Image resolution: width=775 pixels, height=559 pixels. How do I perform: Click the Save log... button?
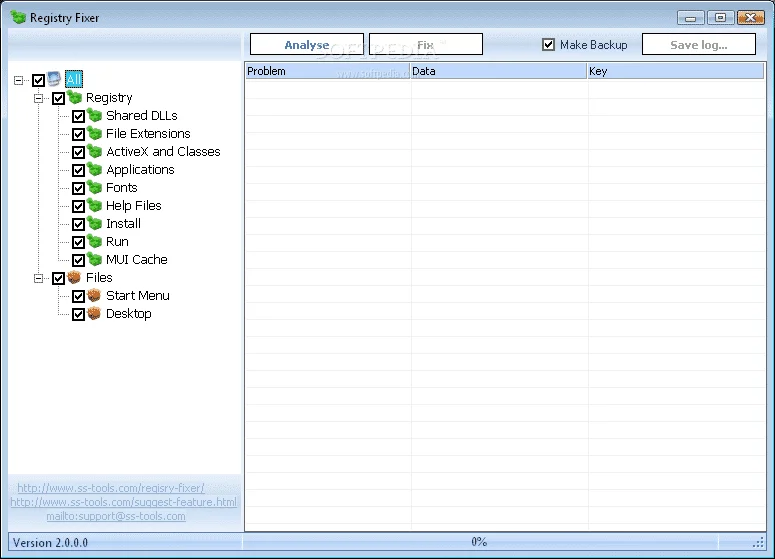pos(698,44)
